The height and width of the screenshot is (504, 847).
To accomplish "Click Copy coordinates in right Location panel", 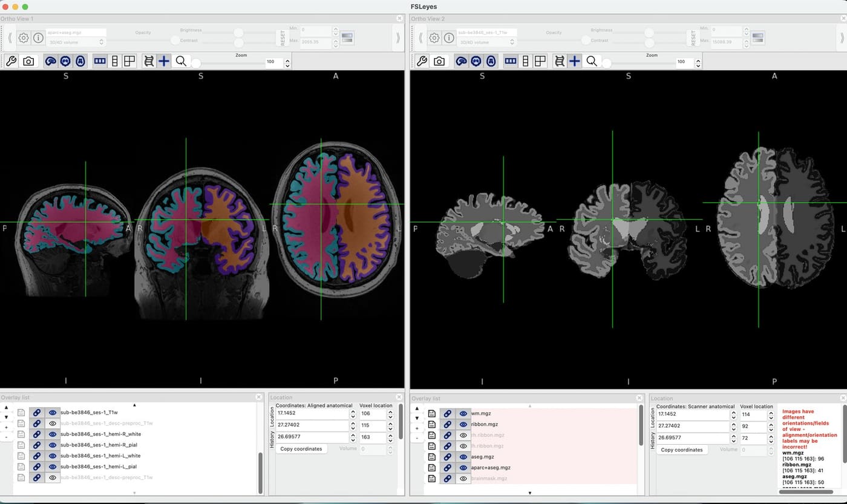I will [682, 450].
